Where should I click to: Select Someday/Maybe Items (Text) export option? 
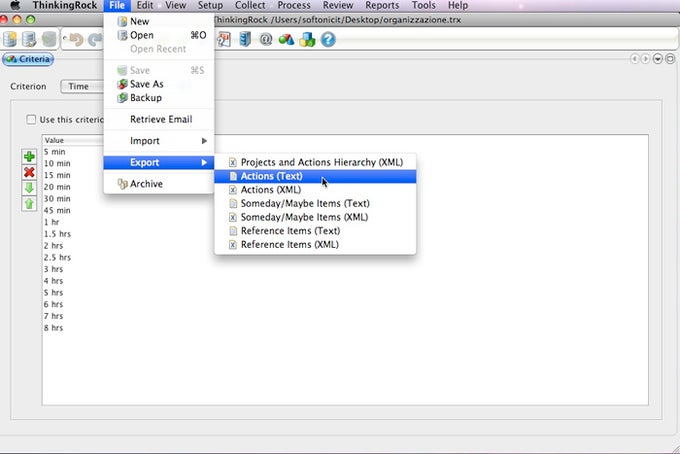315,203
